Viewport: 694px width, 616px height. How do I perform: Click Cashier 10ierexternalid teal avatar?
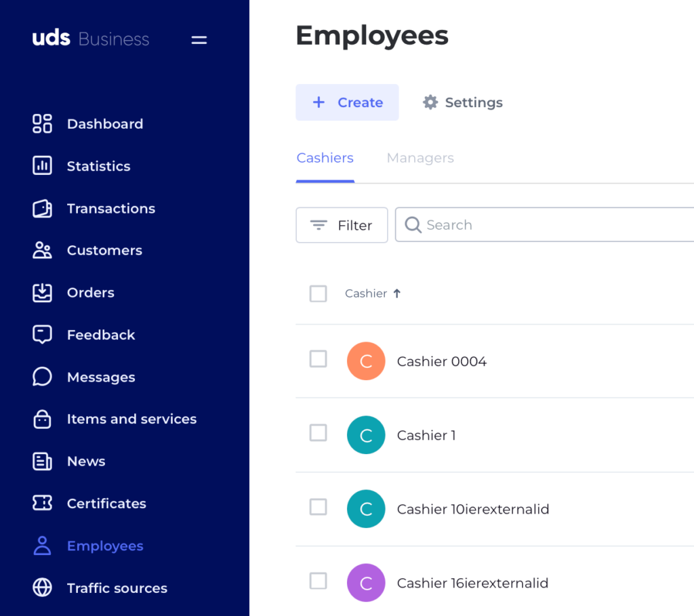click(x=366, y=509)
